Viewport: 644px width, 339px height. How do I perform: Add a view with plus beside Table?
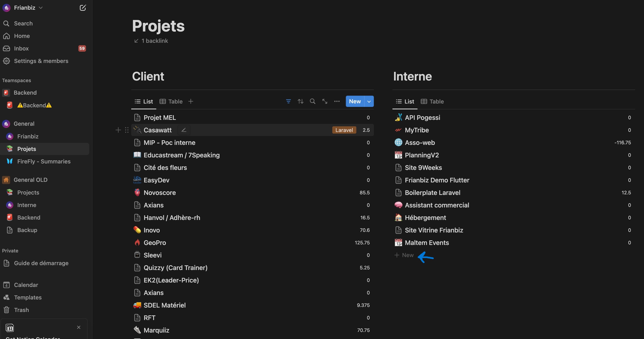(191, 101)
